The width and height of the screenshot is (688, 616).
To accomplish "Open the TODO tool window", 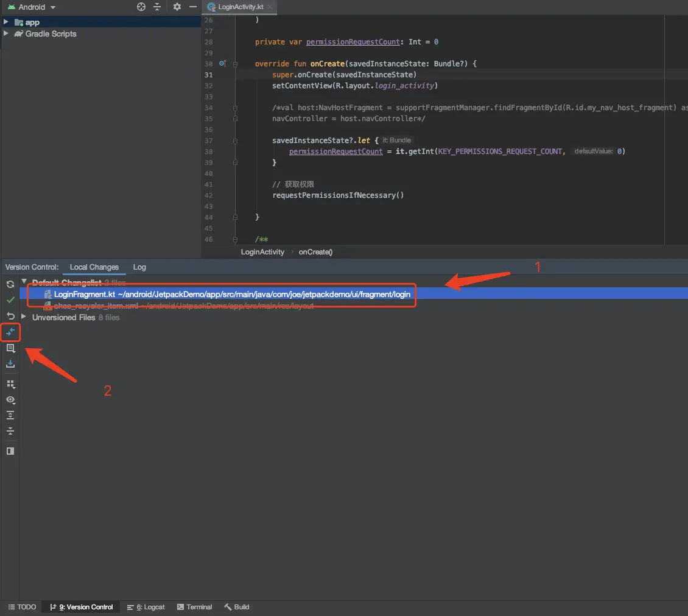I will [x=22, y=607].
